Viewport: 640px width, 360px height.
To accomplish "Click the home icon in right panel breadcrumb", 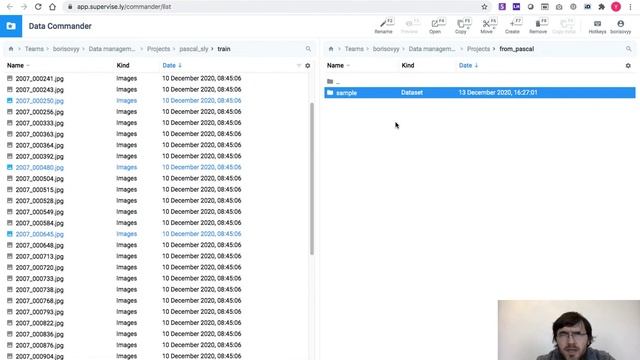I will pos(331,49).
